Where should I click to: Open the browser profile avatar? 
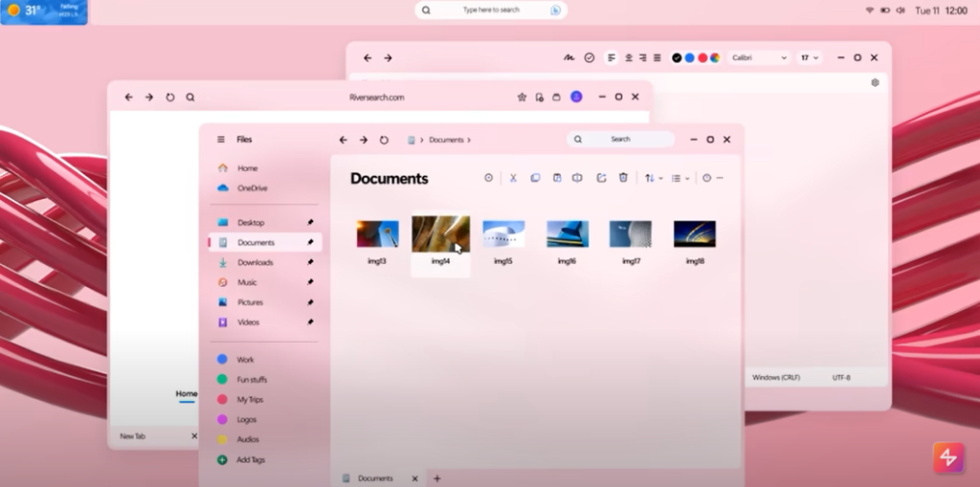576,97
